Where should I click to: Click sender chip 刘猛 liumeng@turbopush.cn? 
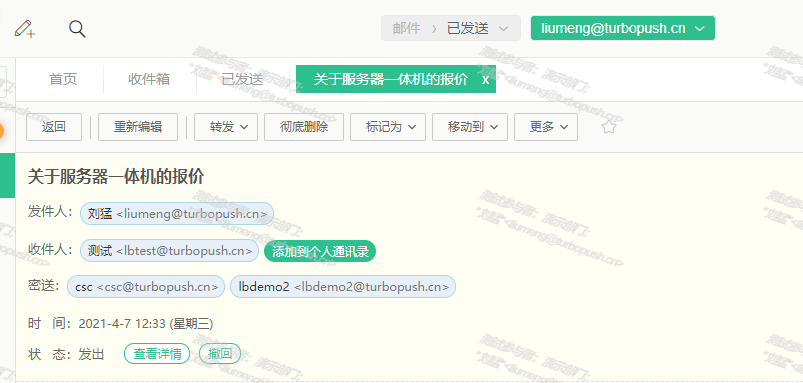(177, 214)
